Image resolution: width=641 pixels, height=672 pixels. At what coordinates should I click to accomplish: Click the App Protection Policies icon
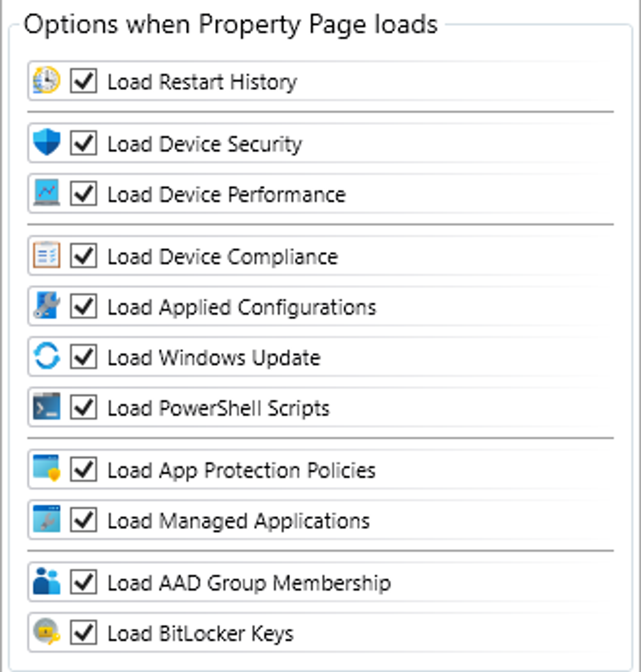pos(46,468)
